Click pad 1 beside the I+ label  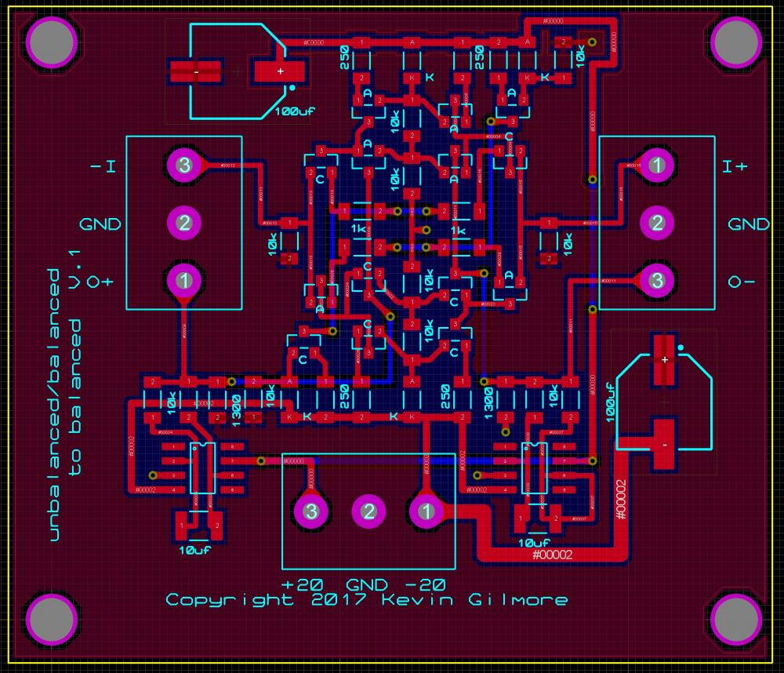click(657, 165)
